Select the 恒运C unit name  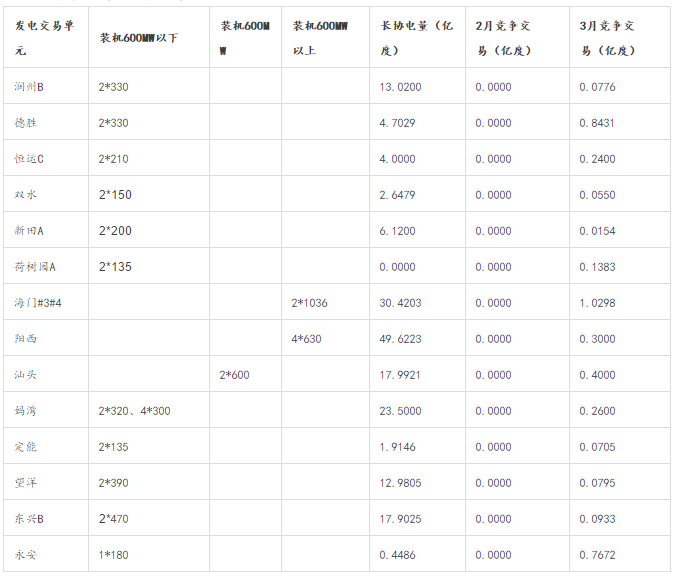click(x=30, y=159)
